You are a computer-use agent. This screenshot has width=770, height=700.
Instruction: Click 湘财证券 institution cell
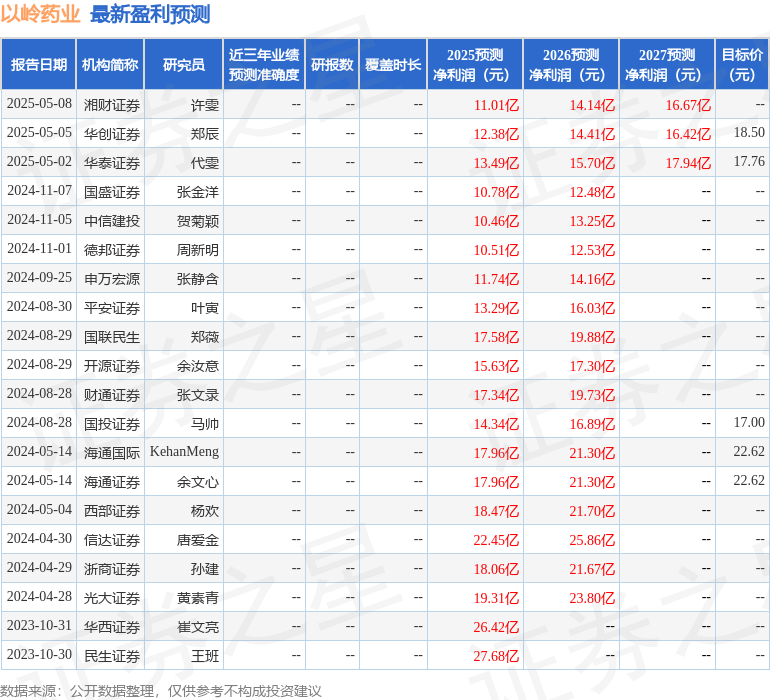(111, 105)
